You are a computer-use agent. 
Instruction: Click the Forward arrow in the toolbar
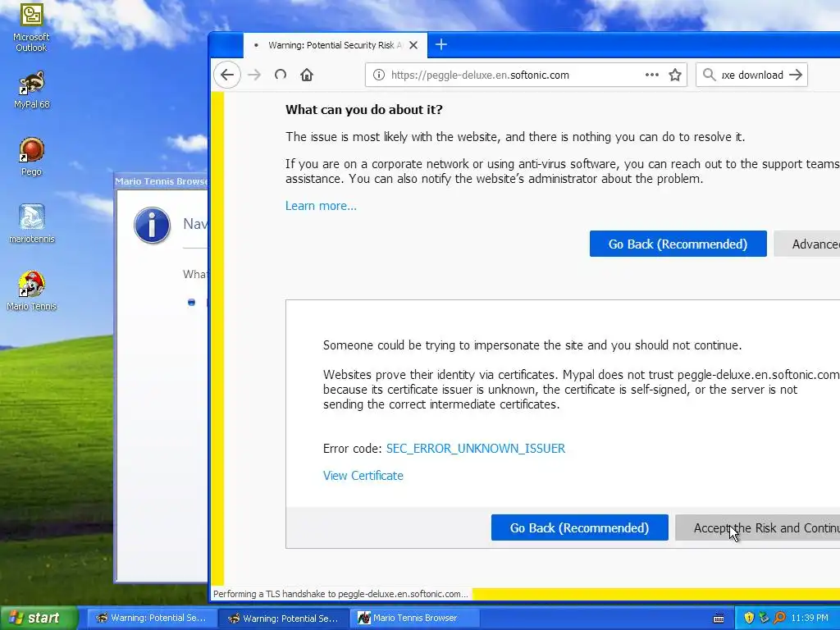pos(254,75)
